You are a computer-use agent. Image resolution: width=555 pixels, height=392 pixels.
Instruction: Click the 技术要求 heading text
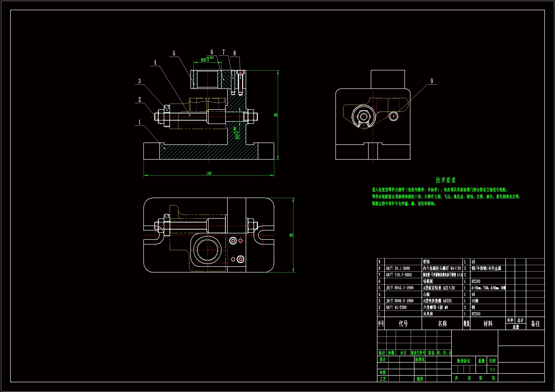446,180
